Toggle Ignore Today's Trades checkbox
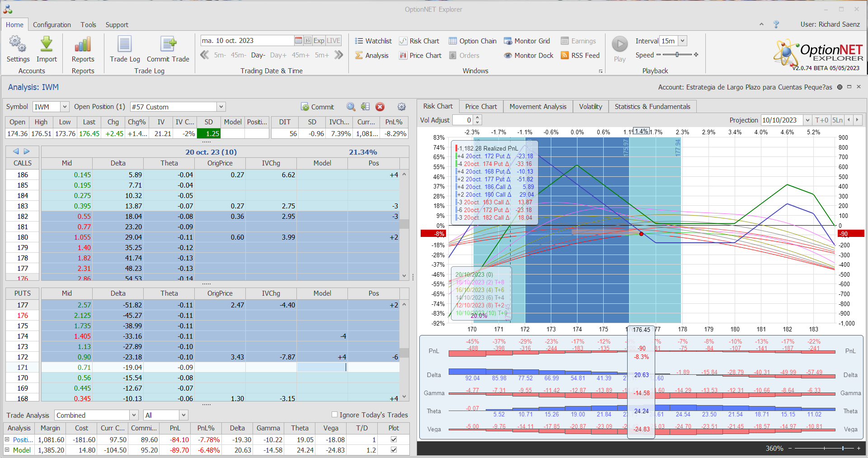Screen dimensions: 868x458 pyautogui.click(x=335, y=415)
